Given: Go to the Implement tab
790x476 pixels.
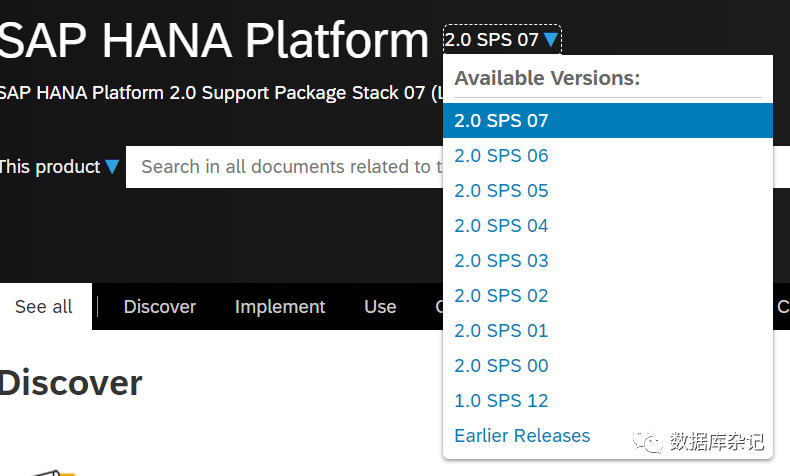Looking at the screenshot, I should 280,307.
